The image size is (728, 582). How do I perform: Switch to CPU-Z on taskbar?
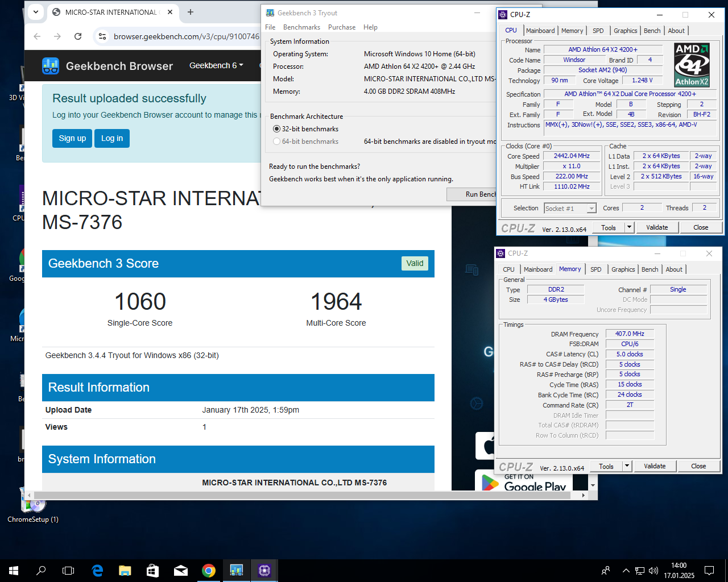tap(264, 571)
